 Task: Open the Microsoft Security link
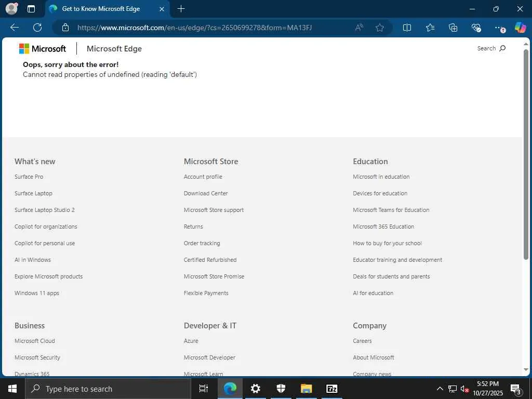(x=37, y=357)
